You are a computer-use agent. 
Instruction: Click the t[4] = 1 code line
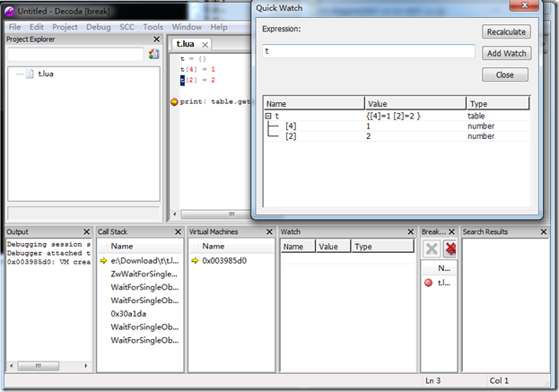click(197, 69)
